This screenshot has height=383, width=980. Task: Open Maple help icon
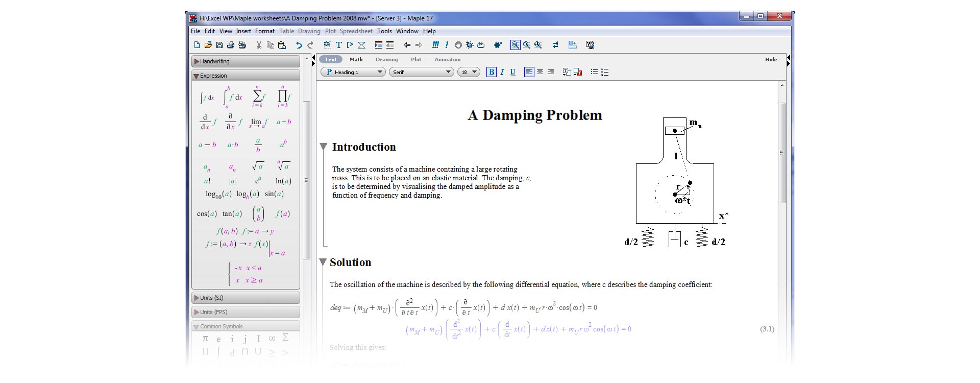(590, 45)
